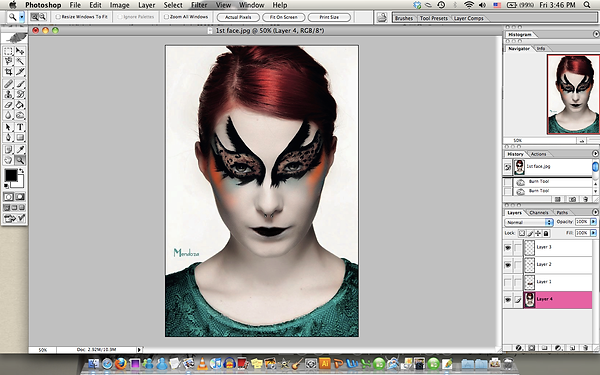Reset default foreground and background colors
Viewport: 600px width, 375px height.
(x=6, y=186)
